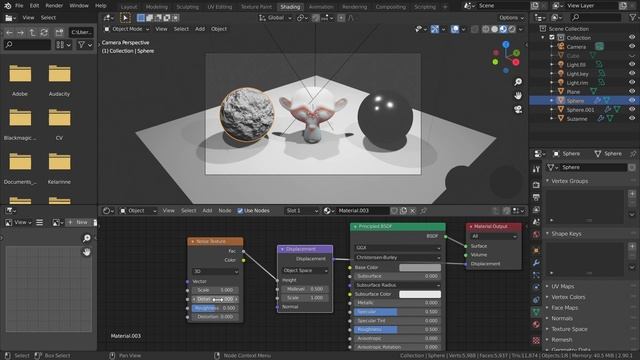This screenshot has height=360, width=640.
Task: Open the Object Mode dropdown
Action: tap(127, 29)
